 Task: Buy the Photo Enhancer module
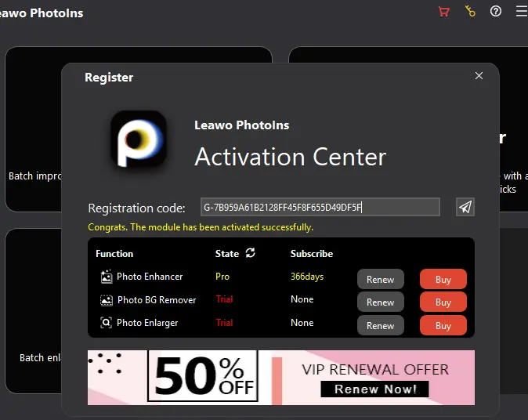click(x=443, y=279)
